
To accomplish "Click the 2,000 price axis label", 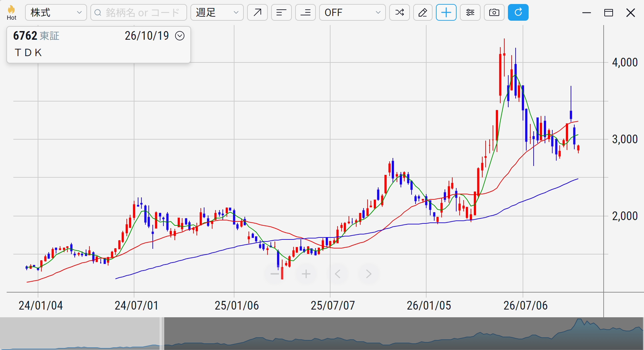I will coord(625,216).
